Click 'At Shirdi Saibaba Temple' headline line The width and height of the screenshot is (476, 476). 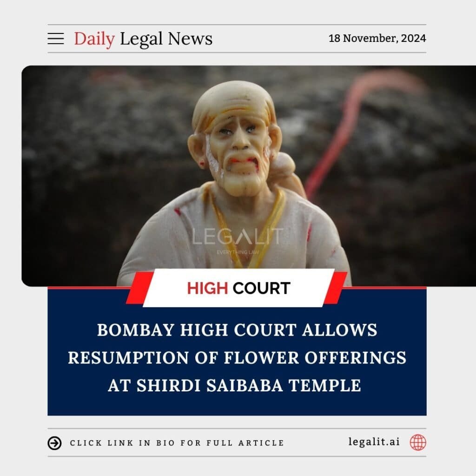click(x=234, y=385)
